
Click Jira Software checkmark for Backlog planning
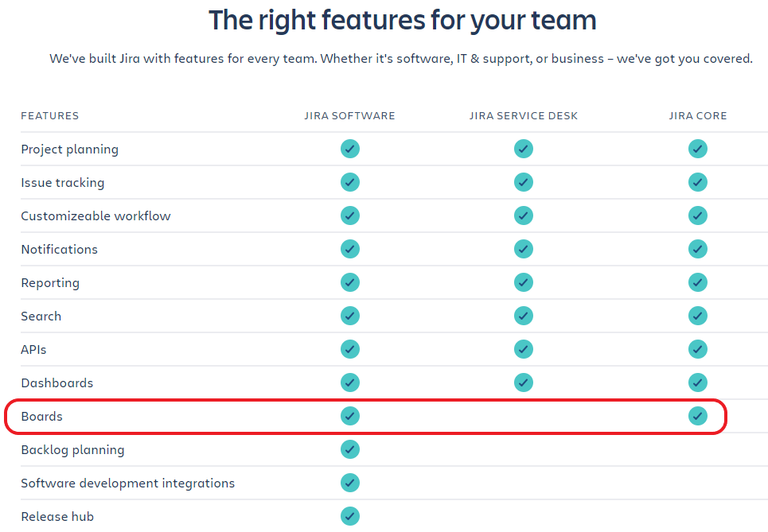349,449
